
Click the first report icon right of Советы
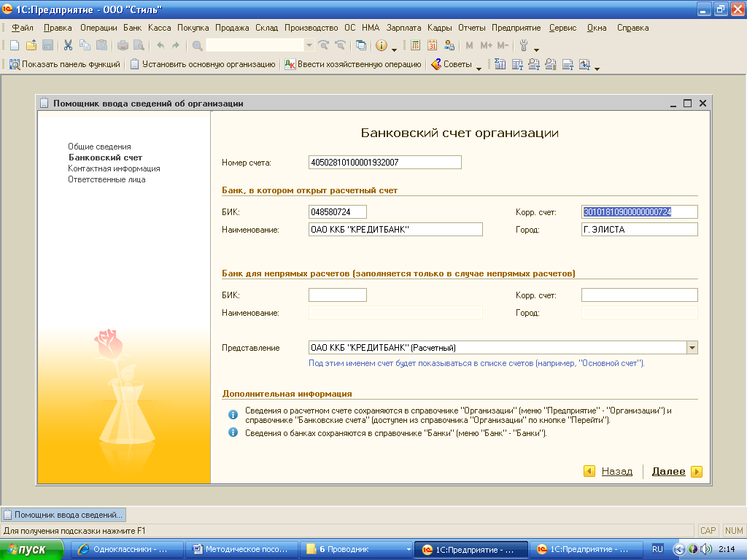point(500,64)
